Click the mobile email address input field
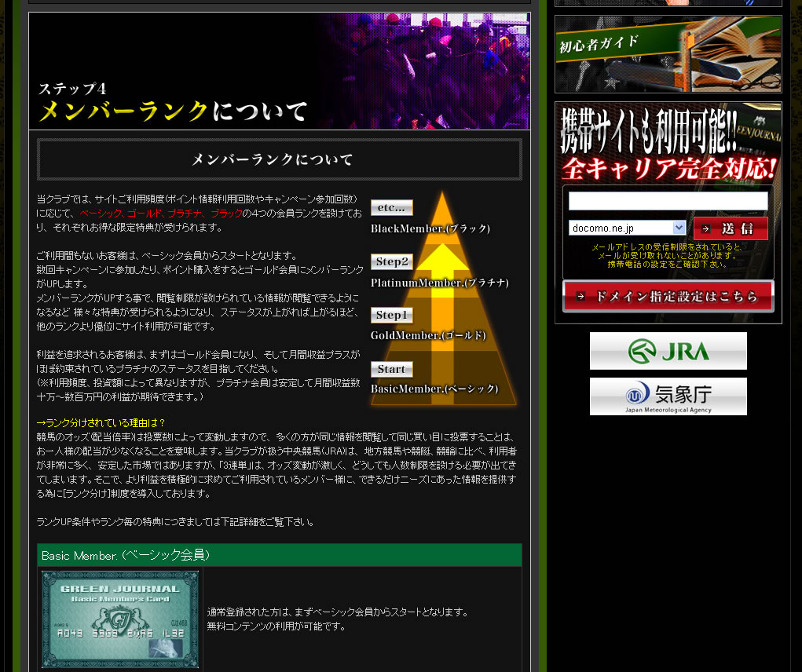 click(668, 201)
